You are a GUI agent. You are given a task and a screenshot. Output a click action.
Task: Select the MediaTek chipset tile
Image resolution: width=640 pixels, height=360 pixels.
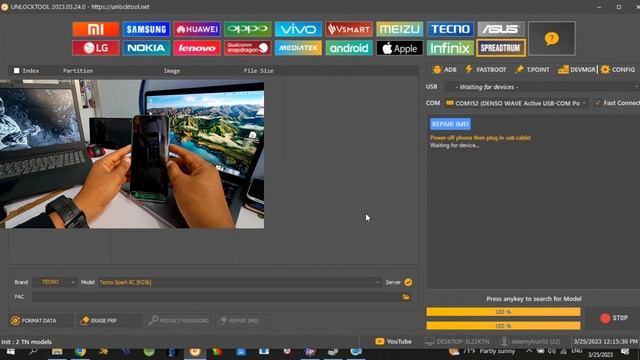coord(298,48)
